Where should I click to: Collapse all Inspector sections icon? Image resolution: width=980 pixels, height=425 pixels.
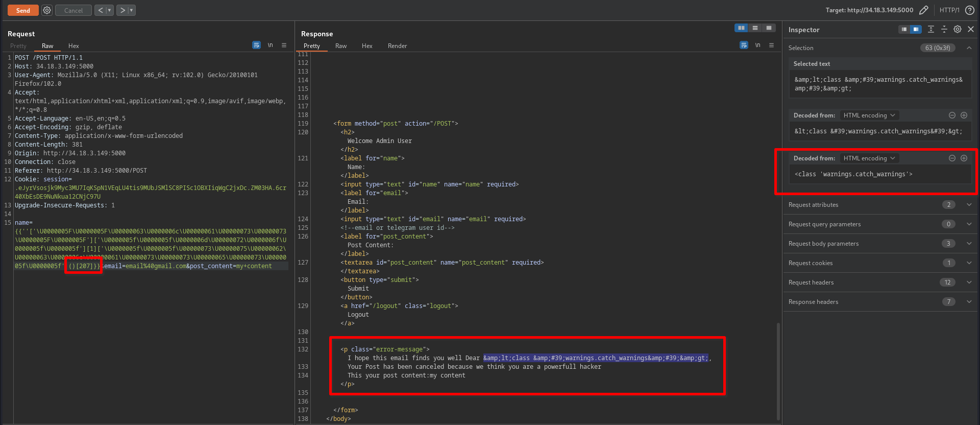pyautogui.click(x=944, y=30)
